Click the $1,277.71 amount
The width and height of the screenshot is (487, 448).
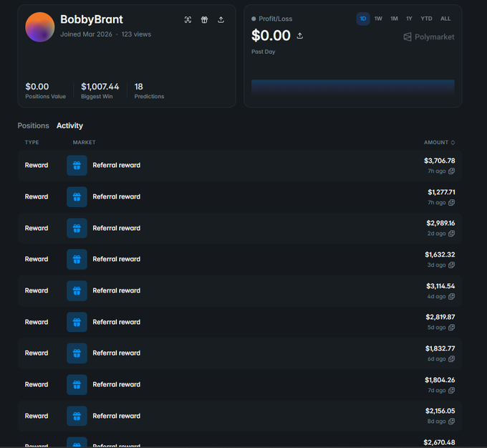441,192
